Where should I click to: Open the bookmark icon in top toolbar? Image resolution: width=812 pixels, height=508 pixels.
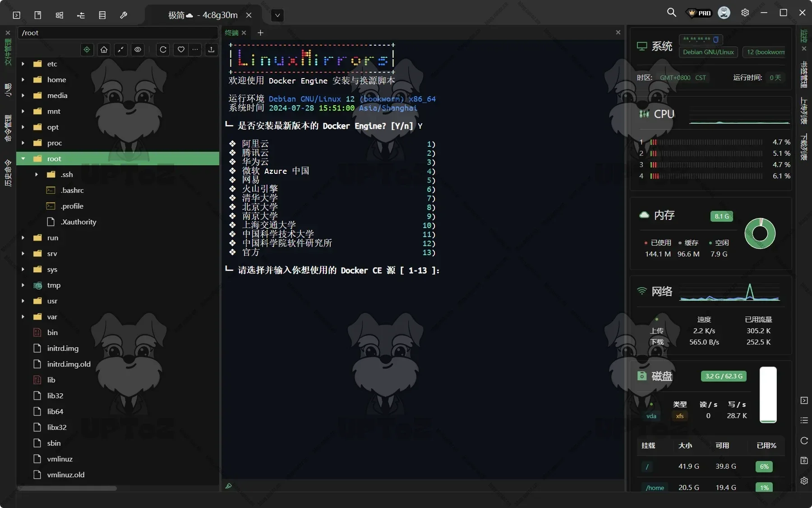pyautogui.click(x=38, y=15)
